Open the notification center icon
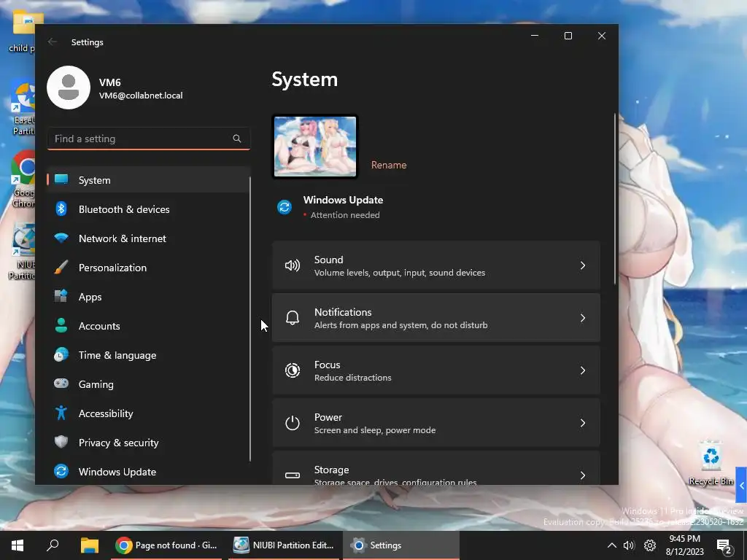 coord(724,545)
